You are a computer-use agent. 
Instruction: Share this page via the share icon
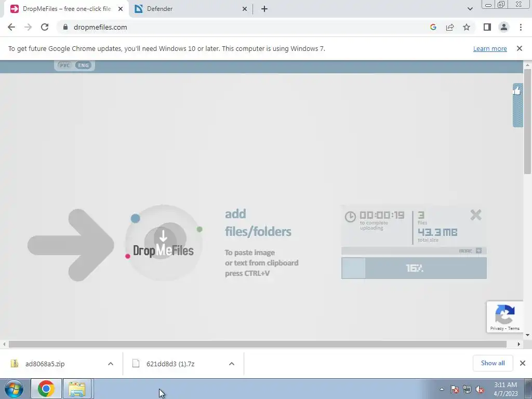point(450,27)
